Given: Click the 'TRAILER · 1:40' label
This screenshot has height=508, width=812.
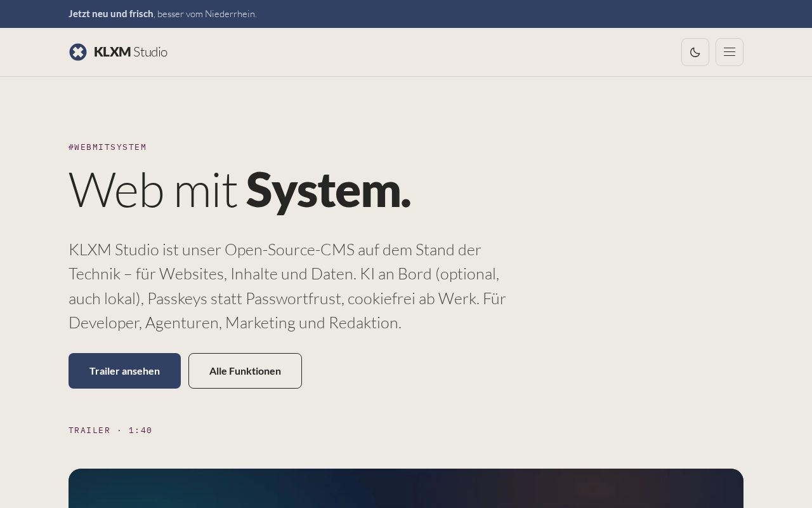Looking at the screenshot, I should tap(110, 431).
